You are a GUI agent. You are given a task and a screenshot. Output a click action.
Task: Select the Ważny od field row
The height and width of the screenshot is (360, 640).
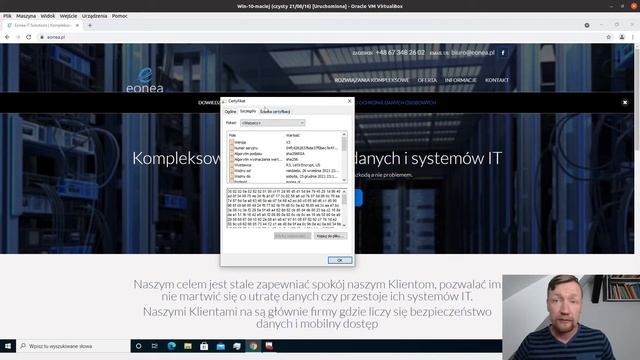point(285,171)
